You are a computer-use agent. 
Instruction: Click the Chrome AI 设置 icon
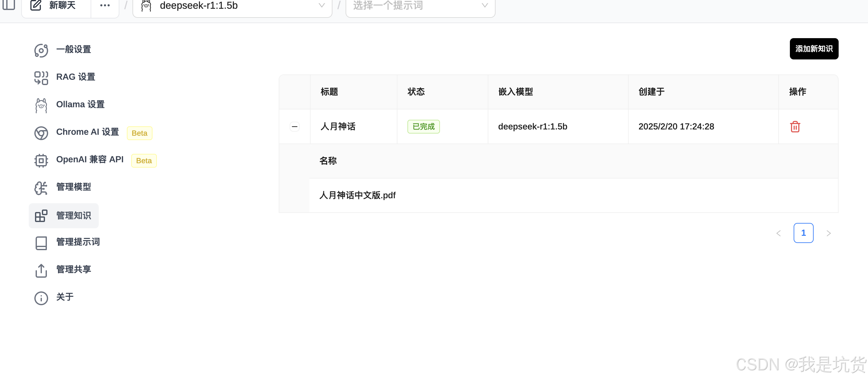[41, 133]
